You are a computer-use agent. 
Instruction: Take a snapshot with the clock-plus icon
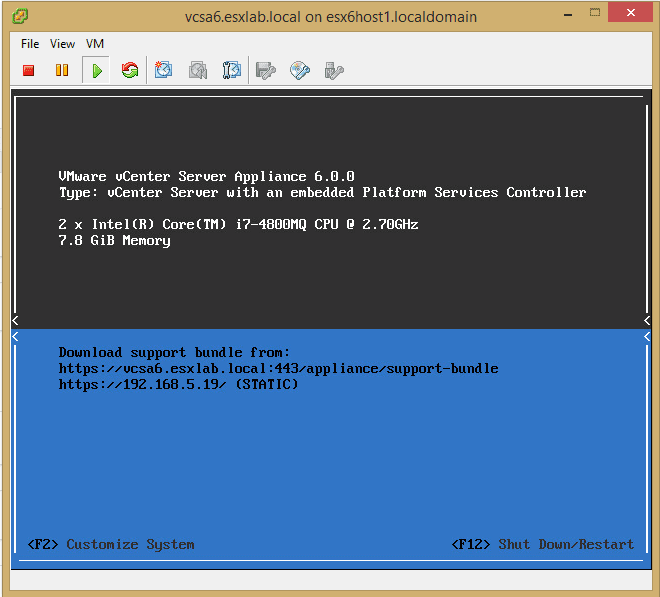coord(163,70)
